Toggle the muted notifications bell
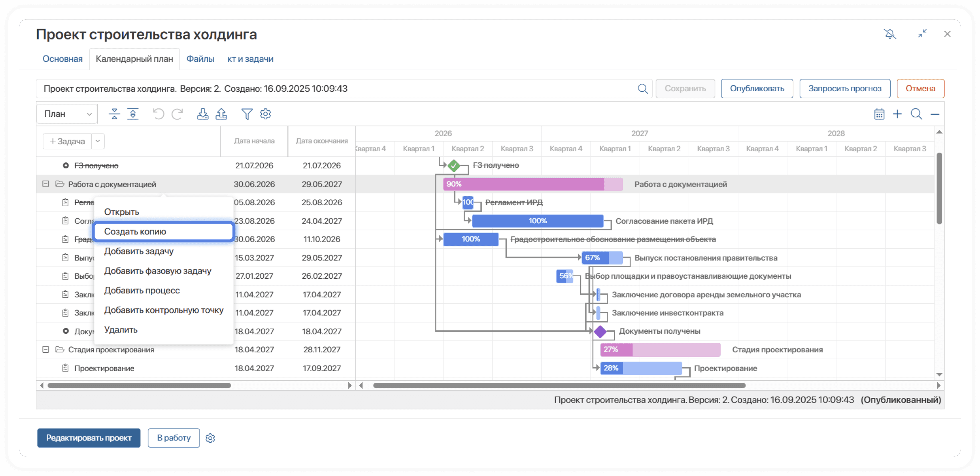Viewport: 980px width, 476px height. point(890,34)
